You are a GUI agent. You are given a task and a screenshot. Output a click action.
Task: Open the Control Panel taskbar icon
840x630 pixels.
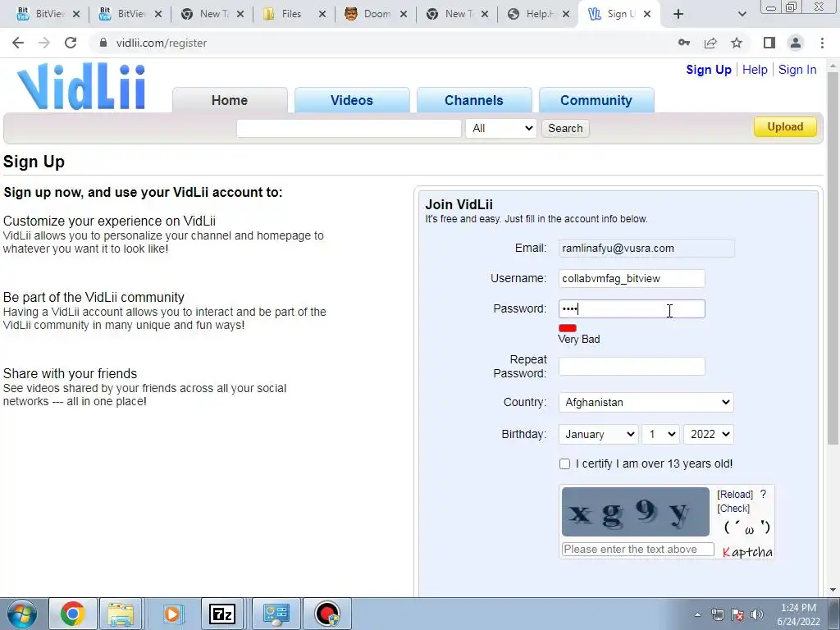click(x=276, y=614)
